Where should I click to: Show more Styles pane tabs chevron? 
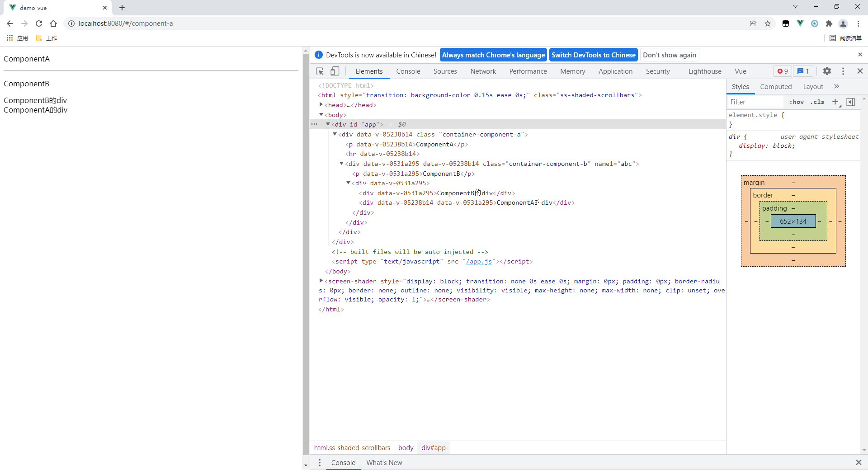[836, 86]
